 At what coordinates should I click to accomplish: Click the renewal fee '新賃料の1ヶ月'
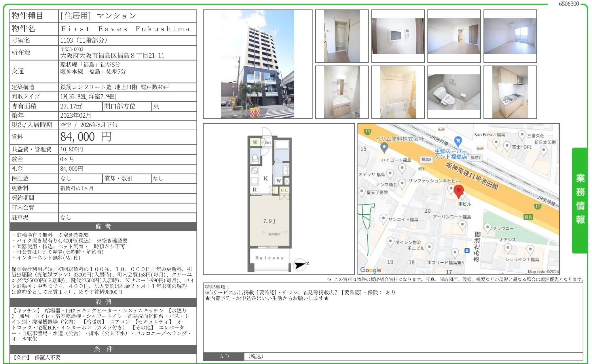pyautogui.click(x=77, y=188)
